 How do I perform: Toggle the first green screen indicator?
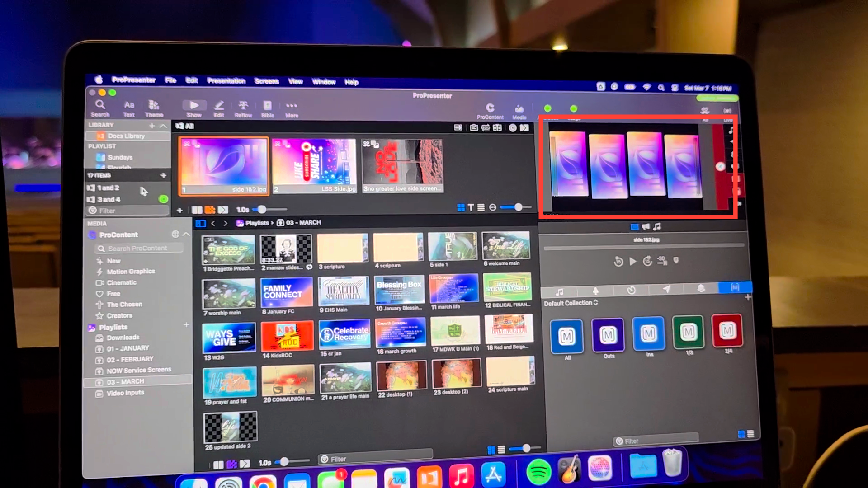pos(547,108)
